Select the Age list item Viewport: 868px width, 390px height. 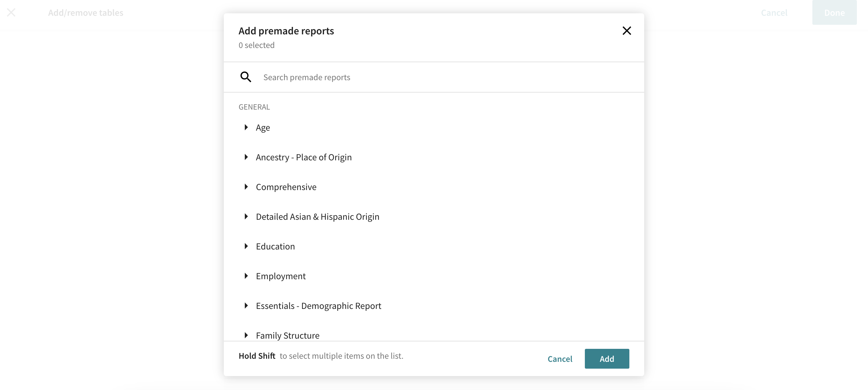[263, 128]
